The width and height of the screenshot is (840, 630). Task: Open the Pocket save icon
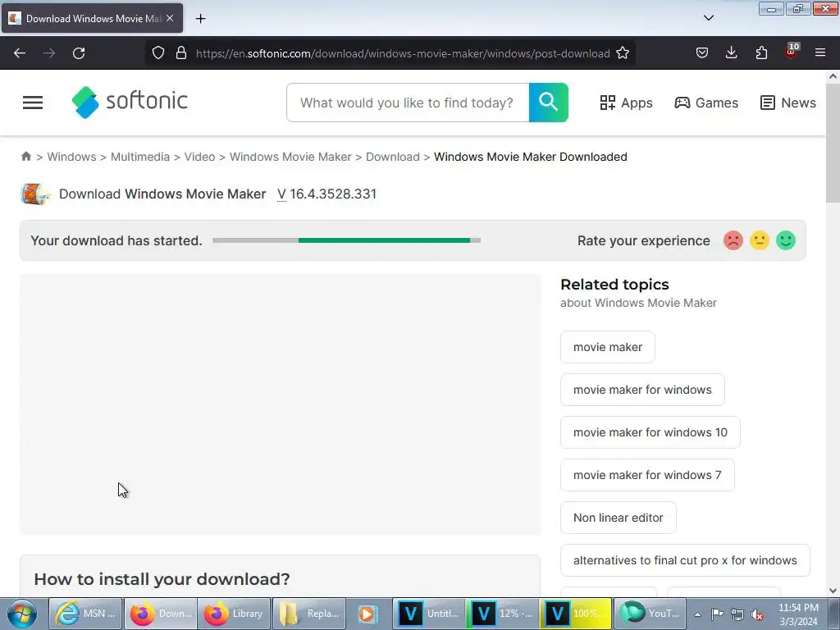(702, 53)
